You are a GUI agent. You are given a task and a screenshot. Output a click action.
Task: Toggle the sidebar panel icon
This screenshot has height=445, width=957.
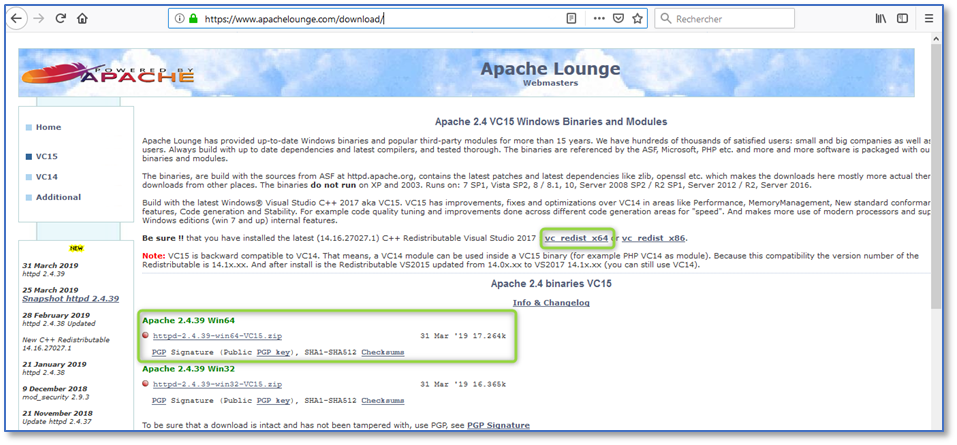coord(903,18)
